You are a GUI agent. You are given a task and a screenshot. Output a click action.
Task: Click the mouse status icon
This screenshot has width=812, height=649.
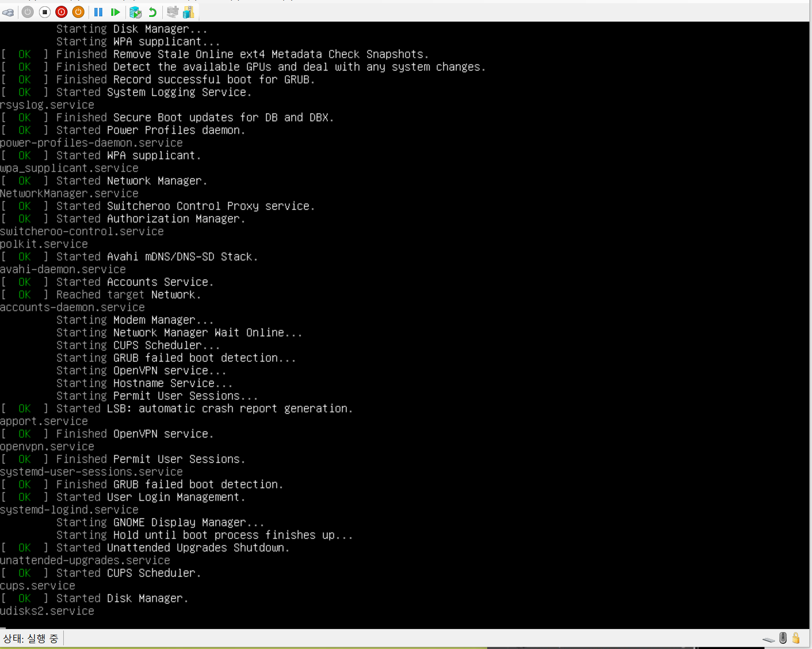pos(783,638)
